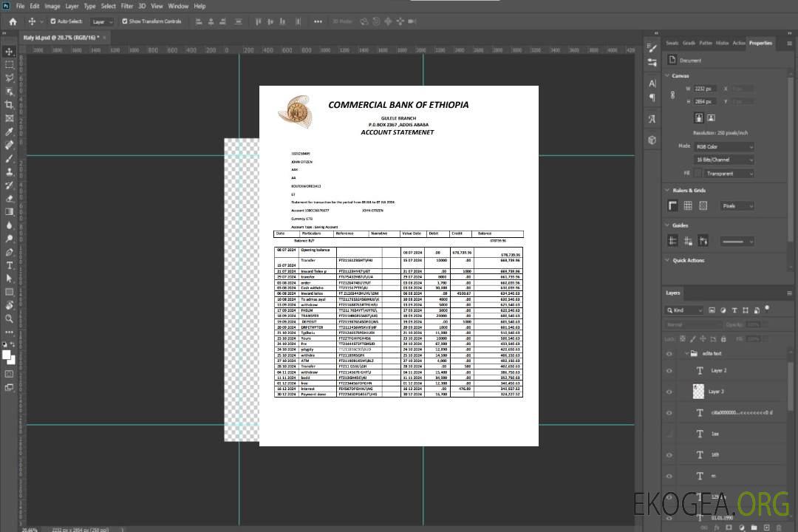The height and width of the screenshot is (532, 798).
Task: Open the RGB Color mode dropdown
Action: click(x=723, y=146)
